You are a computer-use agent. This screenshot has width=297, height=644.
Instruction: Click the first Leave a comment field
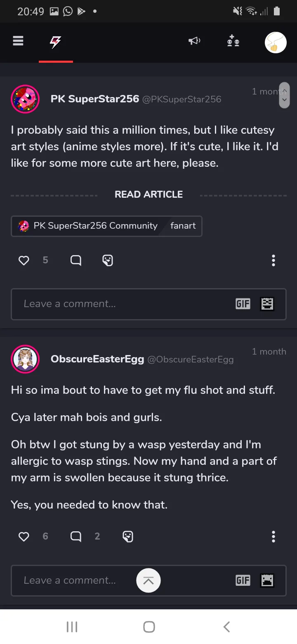(x=124, y=304)
